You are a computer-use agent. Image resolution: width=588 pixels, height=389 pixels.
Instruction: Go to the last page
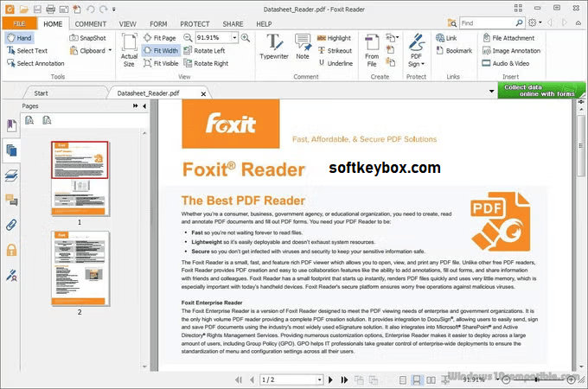[x=344, y=379]
